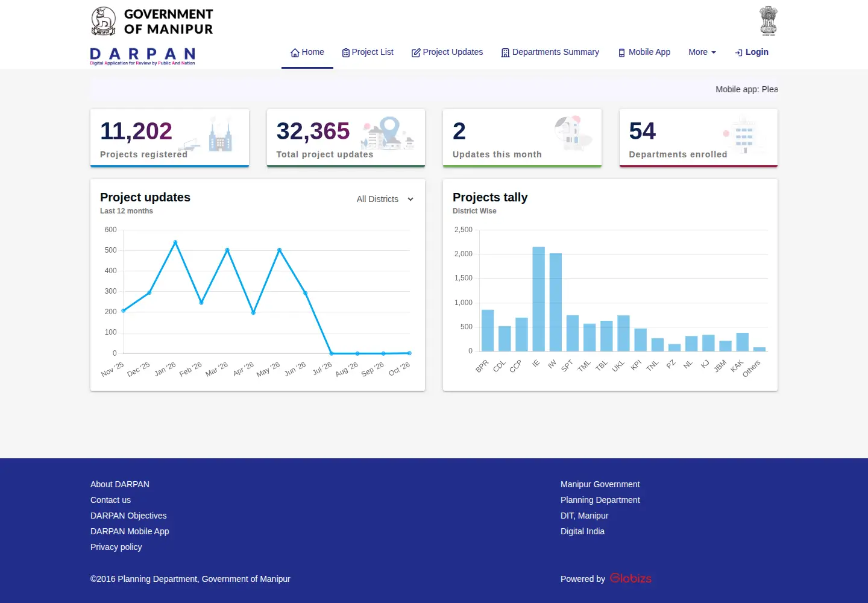Click the Departments Summary building icon

[505, 52]
